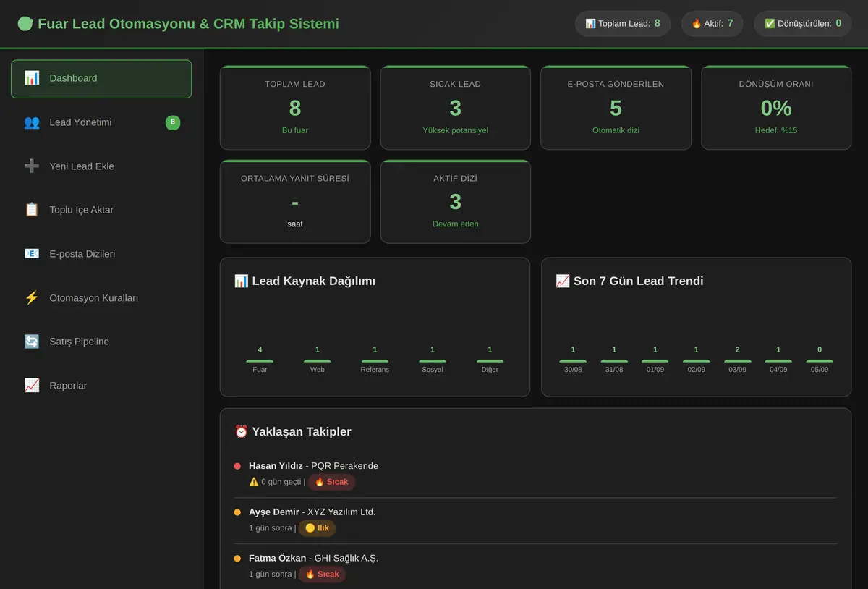Navigate to Otomasyon Kuralları
This screenshot has height=589, width=868.
pos(101,298)
